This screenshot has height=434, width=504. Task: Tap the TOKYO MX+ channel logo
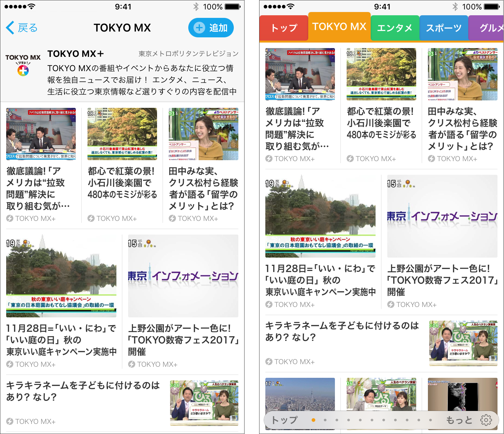tap(23, 65)
